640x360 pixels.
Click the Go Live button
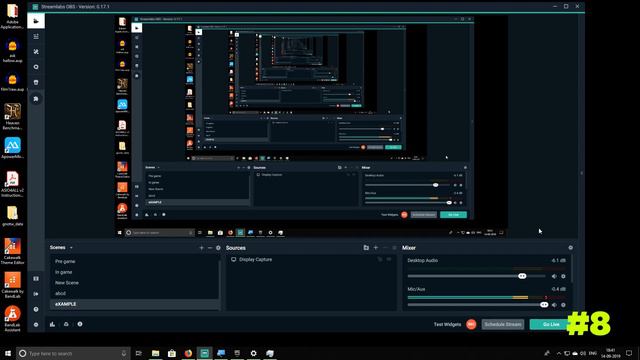point(551,324)
